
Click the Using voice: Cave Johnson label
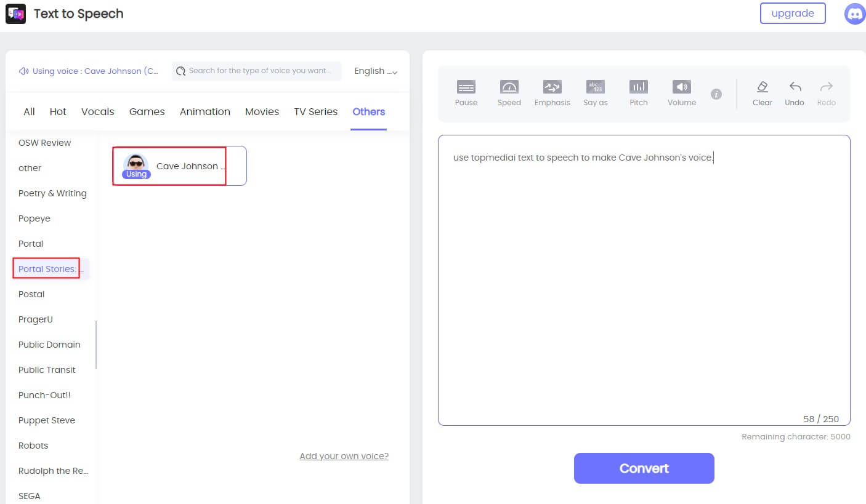[95, 71]
